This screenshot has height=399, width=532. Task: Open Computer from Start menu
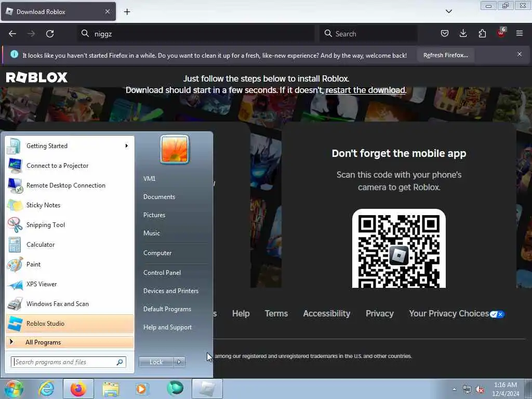(x=157, y=253)
